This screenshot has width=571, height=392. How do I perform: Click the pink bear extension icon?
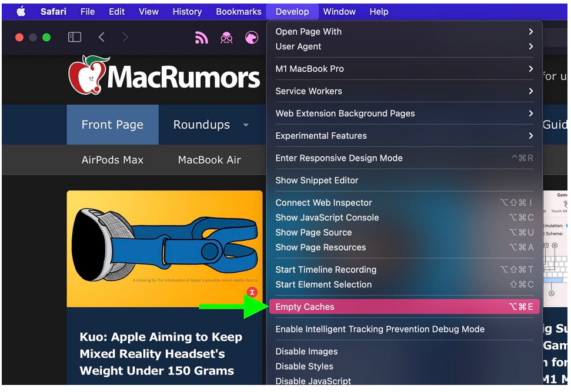[x=252, y=38]
